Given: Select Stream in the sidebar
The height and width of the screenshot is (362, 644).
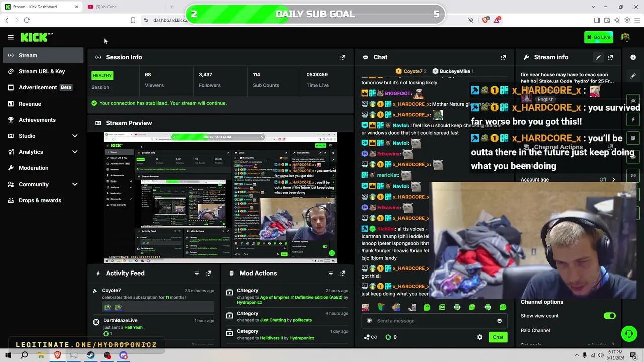Looking at the screenshot, I should (43, 55).
